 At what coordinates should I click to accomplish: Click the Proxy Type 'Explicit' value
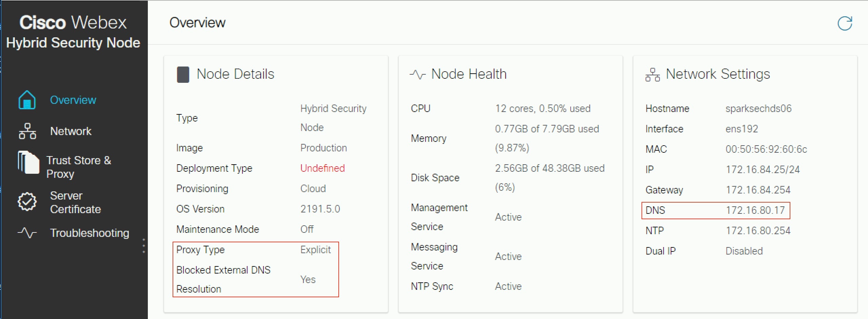point(315,250)
